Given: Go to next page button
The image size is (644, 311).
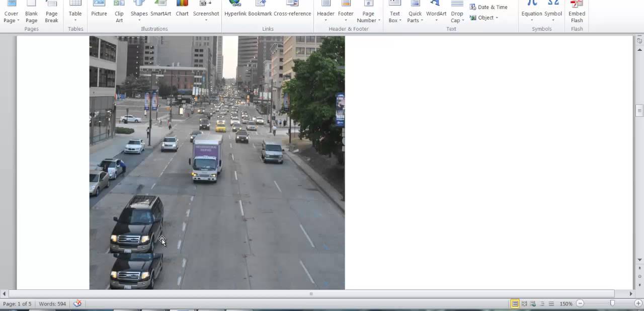Looking at the screenshot, I should pos(639,284).
